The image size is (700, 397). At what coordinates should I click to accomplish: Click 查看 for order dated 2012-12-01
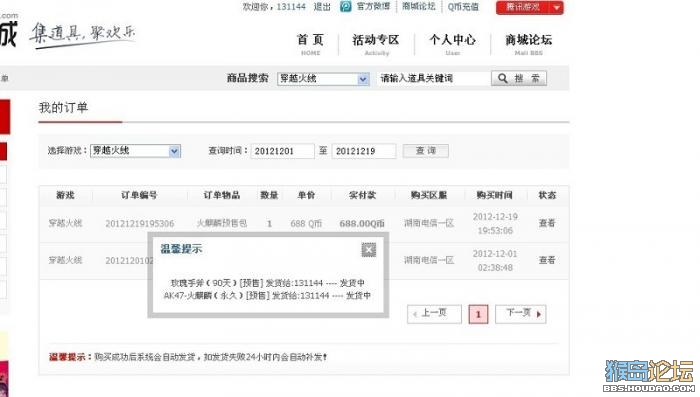pyautogui.click(x=547, y=260)
